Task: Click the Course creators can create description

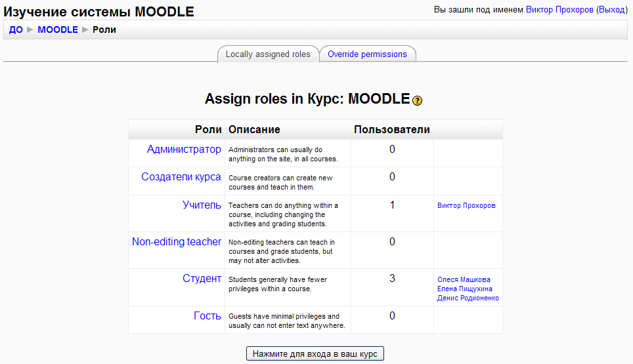Action: 280,182
